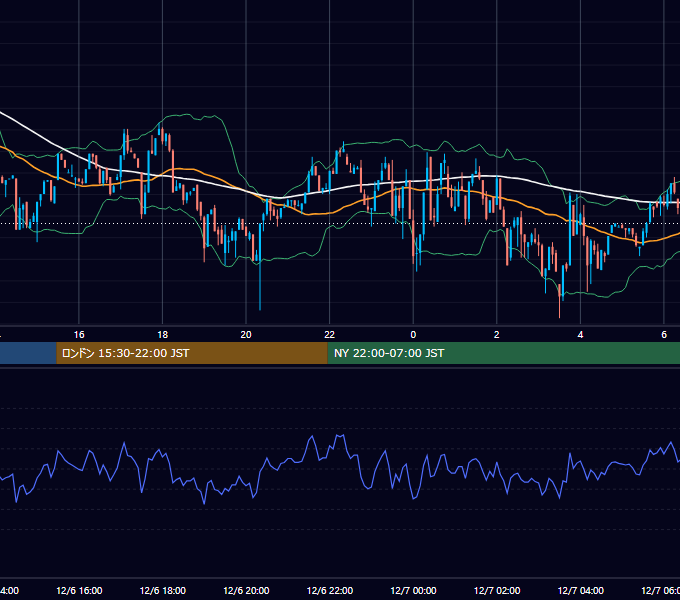Click the "12/7 02:00" timestamp label
The height and width of the screenshot is (600, 680).
click(497, 590)
